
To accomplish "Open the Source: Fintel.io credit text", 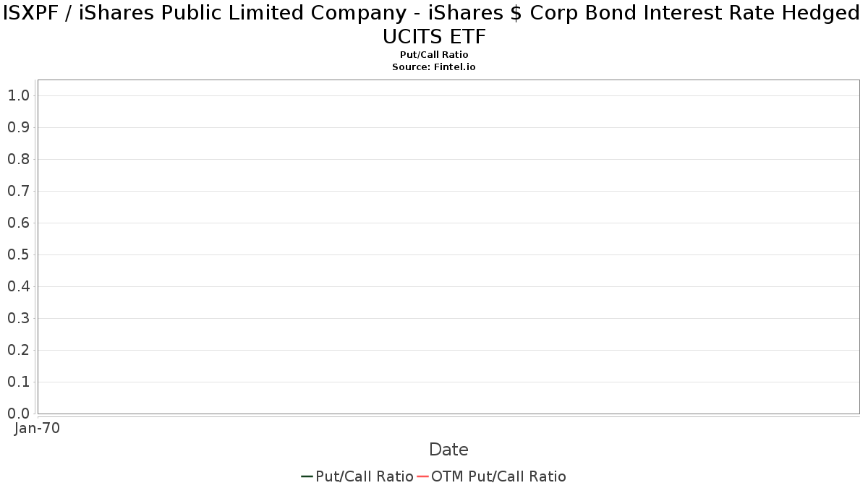I will tap(434, 67).
